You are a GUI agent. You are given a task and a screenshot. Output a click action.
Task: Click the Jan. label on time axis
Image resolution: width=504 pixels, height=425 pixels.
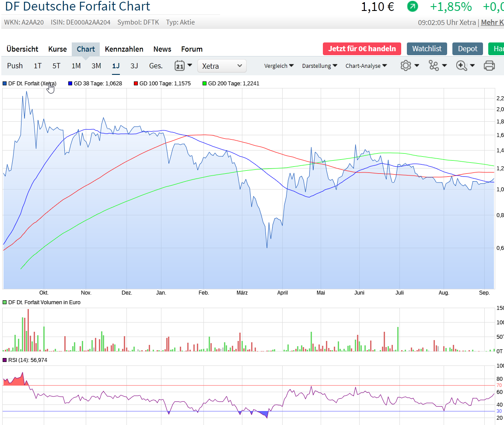click(161, 293)
